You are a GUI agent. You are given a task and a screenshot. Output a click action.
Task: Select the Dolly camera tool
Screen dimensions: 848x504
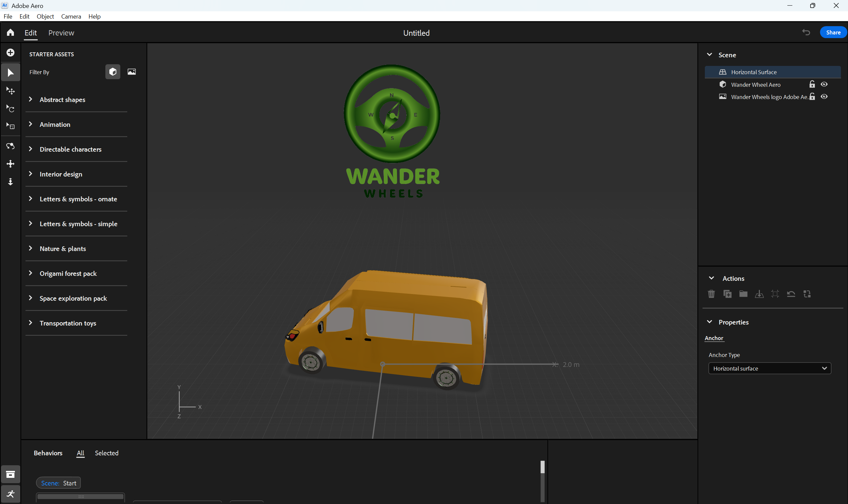11,182
